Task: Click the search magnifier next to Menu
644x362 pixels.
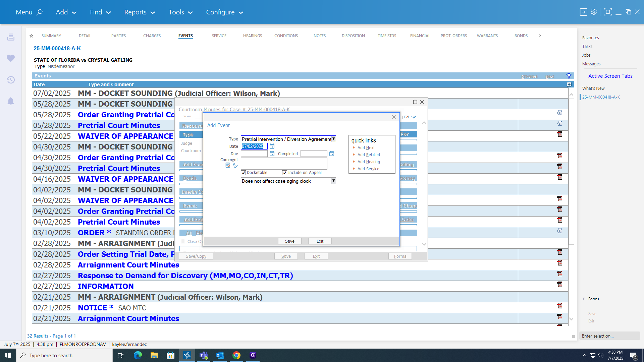Action: 40,12
